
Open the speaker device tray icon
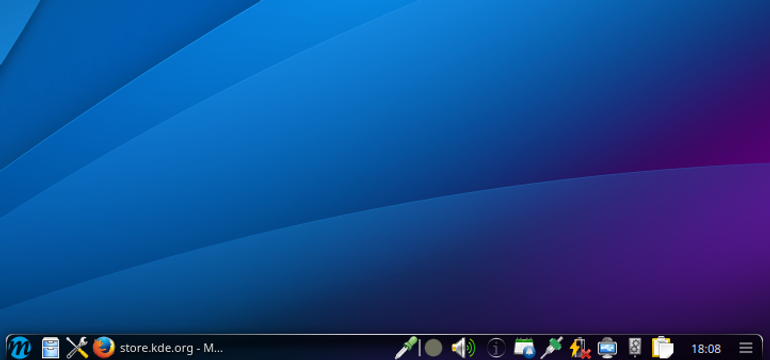[635, 347]
